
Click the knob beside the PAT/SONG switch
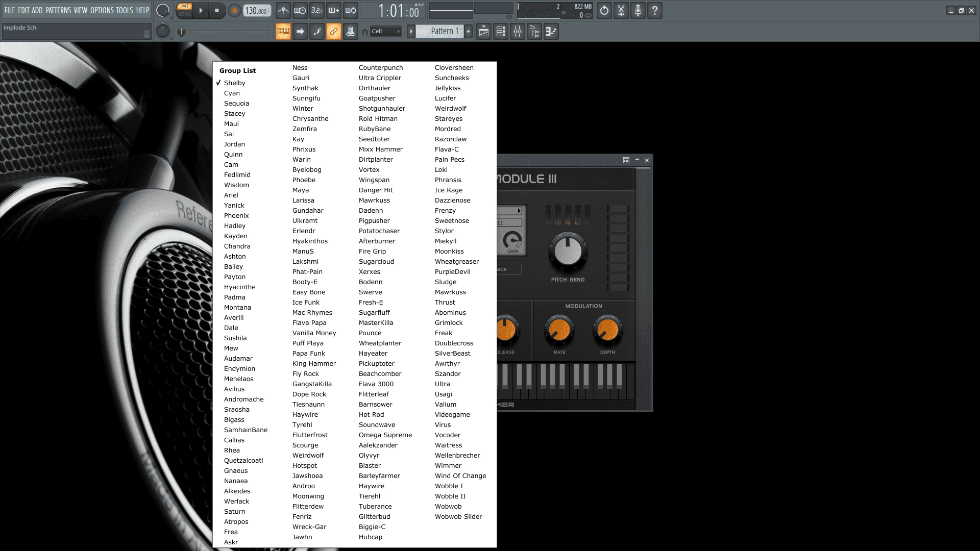[163, 10]
